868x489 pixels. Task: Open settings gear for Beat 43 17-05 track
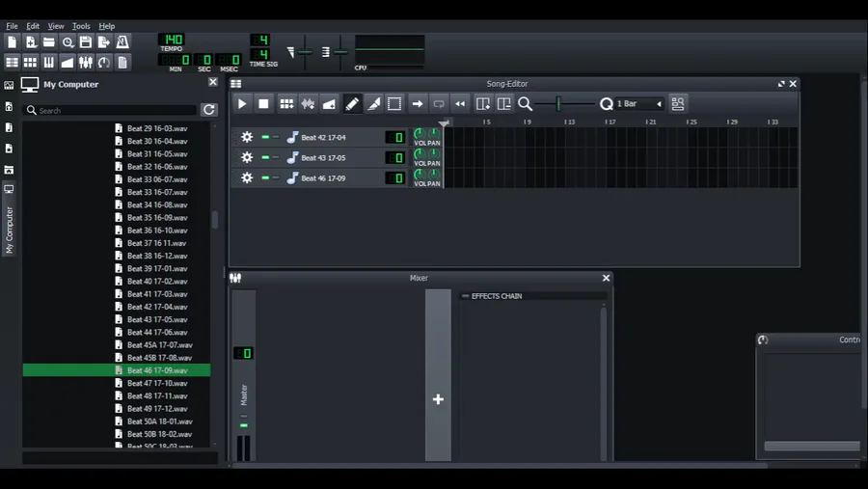(x=247, y=158)
